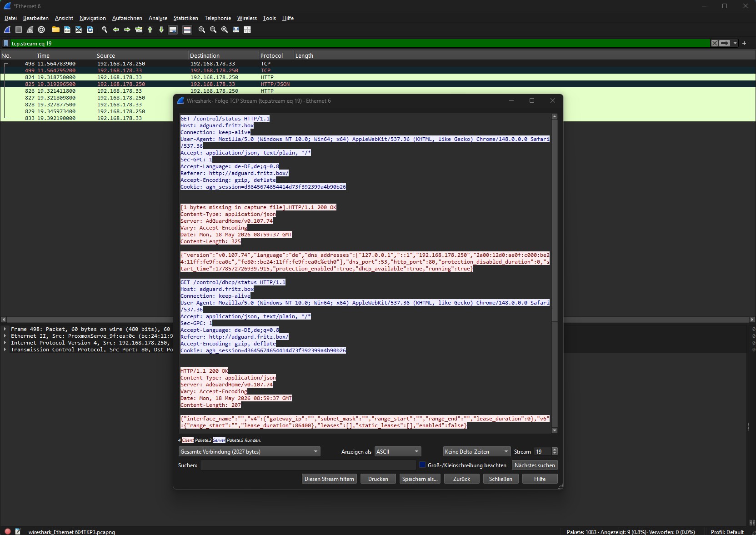Open Keine Delta-Zeiten dropdown
756x535 pixels.
(477, 451)
